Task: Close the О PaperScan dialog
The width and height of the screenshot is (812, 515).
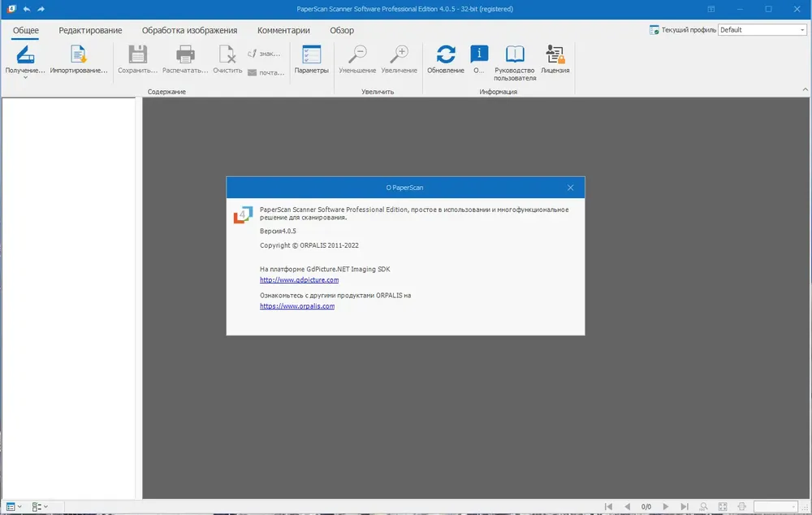Action: point(570,188)
